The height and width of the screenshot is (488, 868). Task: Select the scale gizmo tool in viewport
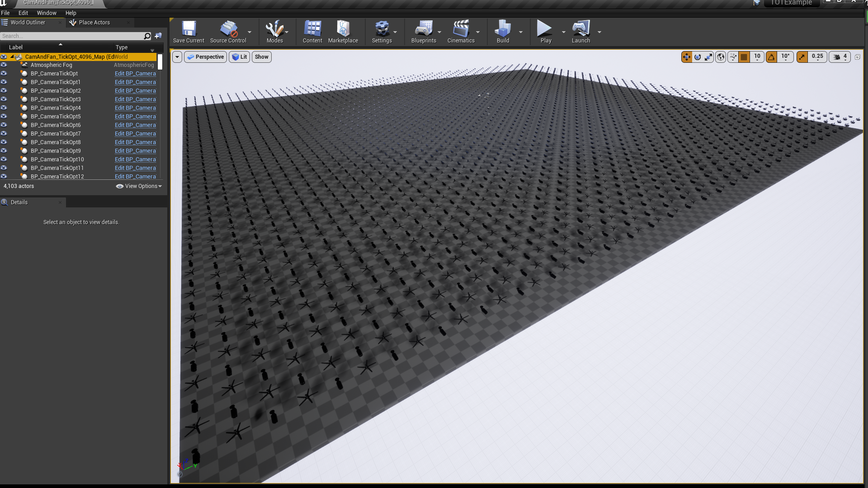(708, 57)
